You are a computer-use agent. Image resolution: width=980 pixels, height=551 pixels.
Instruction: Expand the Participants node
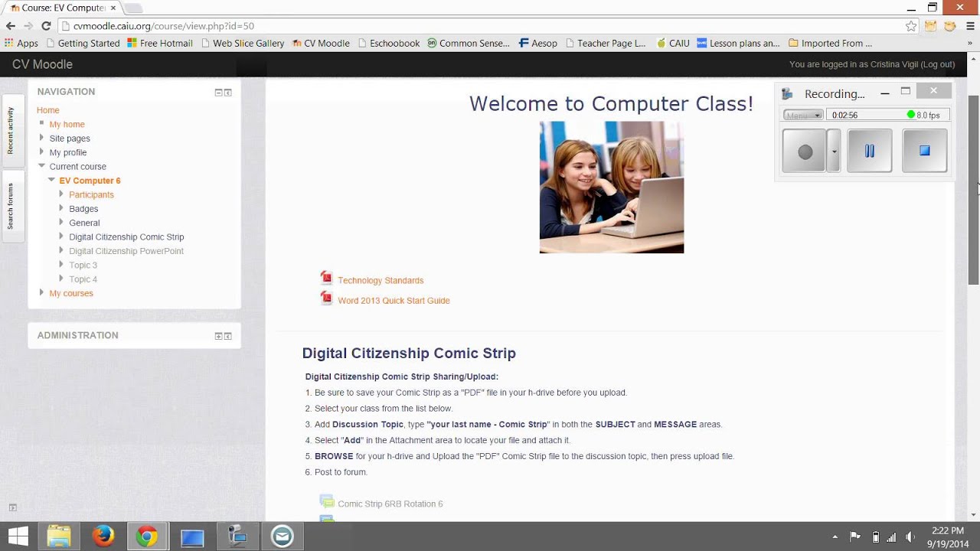61,194
